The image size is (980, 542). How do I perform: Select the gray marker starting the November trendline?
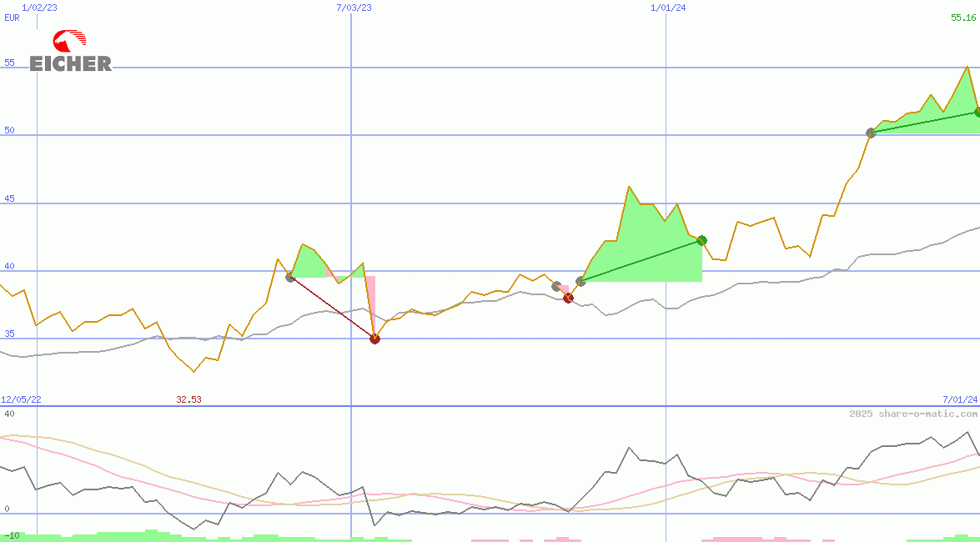579,282
